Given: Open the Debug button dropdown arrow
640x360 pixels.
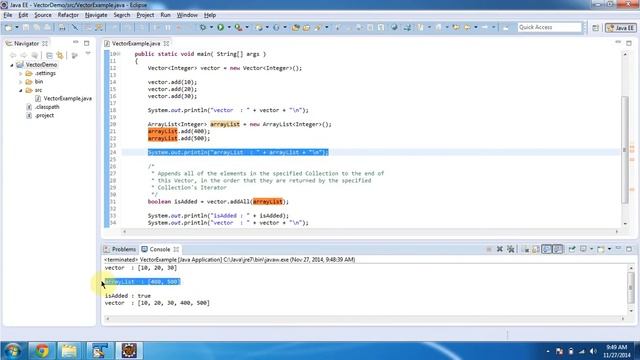Looking at the screenshot, I should click(211, 27).
